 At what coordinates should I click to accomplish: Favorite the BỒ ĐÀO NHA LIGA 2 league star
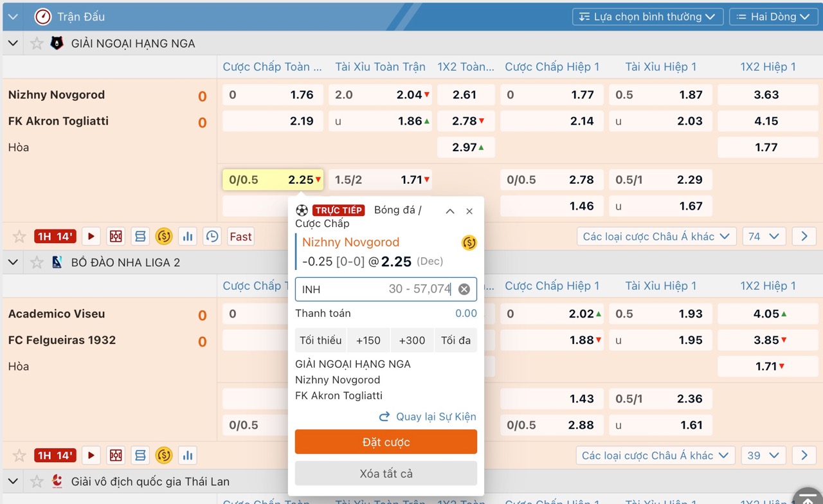[37, 262]
